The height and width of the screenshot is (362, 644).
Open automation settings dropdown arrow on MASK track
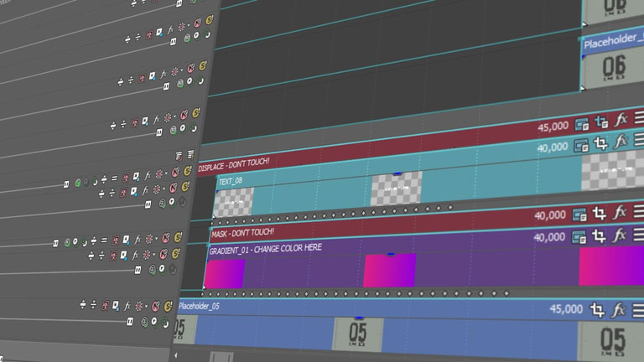tap(157, 239)
